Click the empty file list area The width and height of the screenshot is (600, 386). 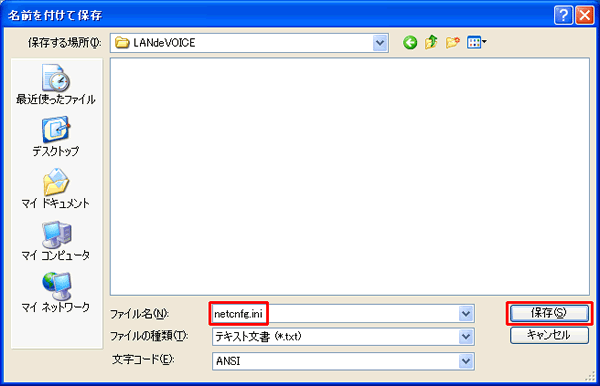pyautogui.click(x=350, y=177)
